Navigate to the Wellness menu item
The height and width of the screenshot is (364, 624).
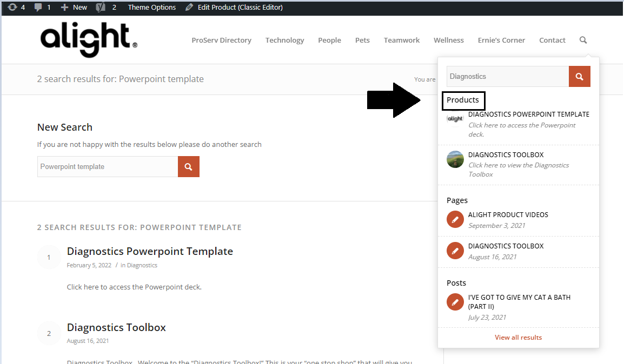pyautogui.click(x=448, y=40)
